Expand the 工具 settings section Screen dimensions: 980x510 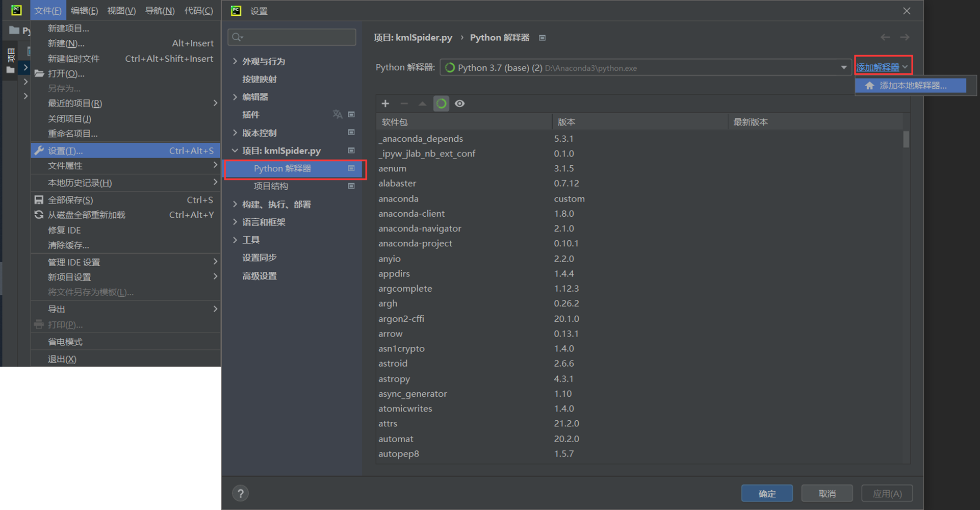pyautogui.click(x=235, y=240)
